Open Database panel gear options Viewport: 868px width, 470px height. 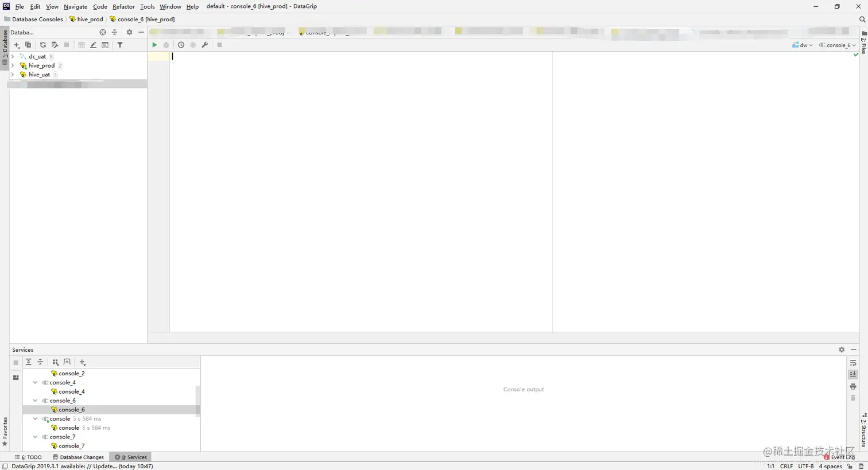pyautogui.click(x=129, y=32)
